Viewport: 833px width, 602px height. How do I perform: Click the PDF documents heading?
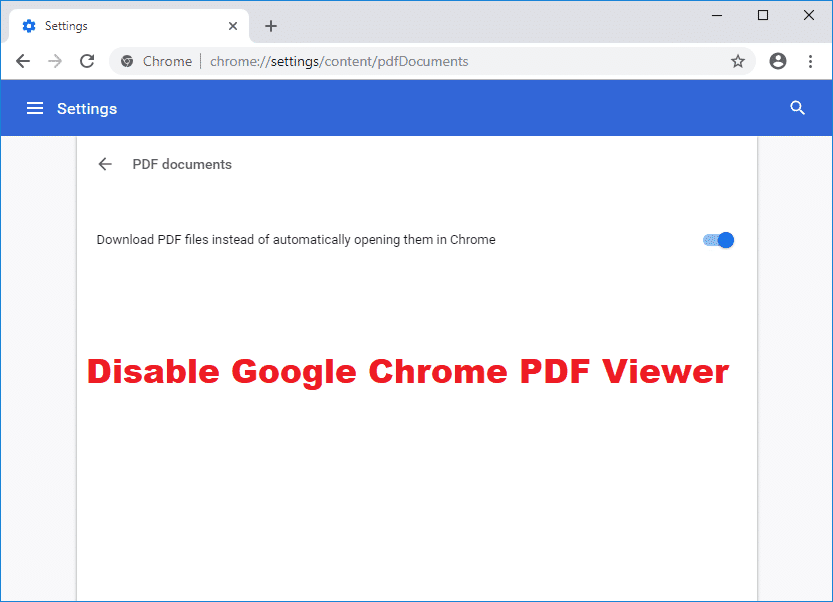[x=181, y=164]
